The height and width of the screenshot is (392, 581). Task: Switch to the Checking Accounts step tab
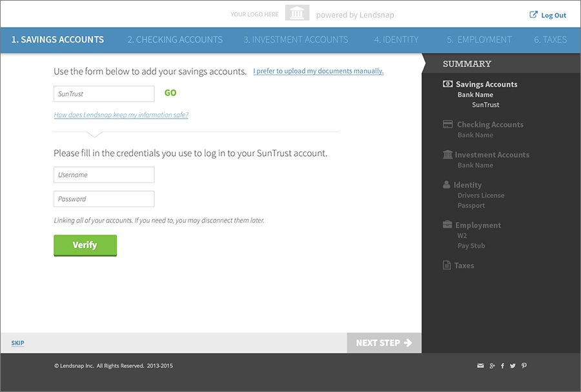175,39
